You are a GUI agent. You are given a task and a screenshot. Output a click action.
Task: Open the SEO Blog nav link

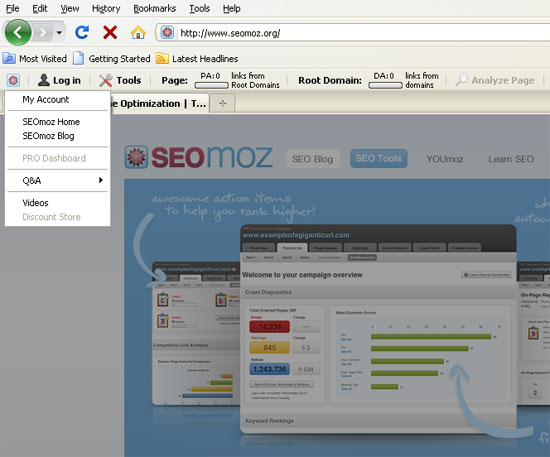click(x=313, y=159)
